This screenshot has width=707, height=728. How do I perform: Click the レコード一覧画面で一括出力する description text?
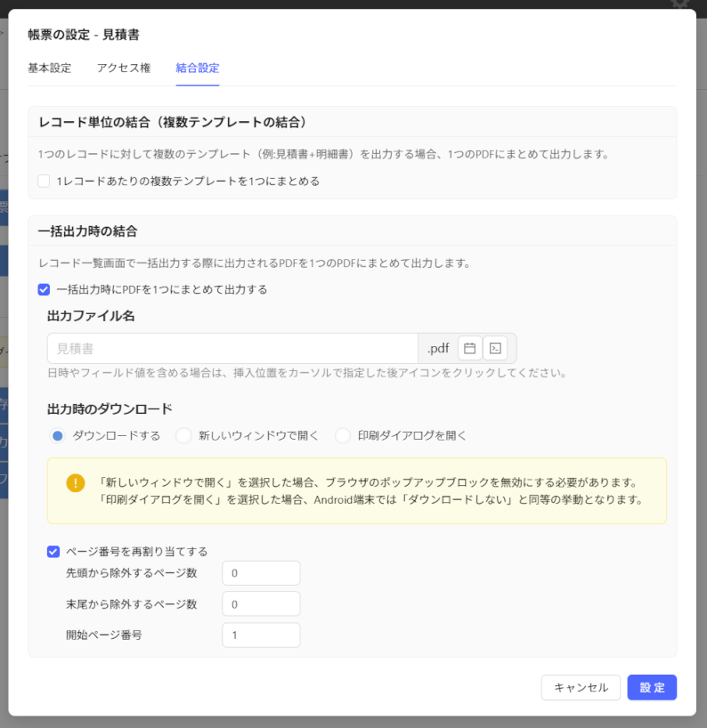click(255, 263)
